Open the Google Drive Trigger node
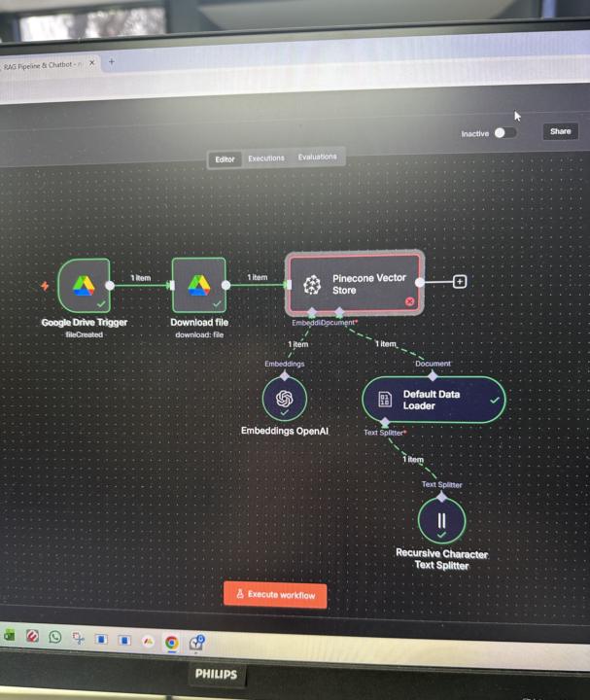 coord(85,286)
